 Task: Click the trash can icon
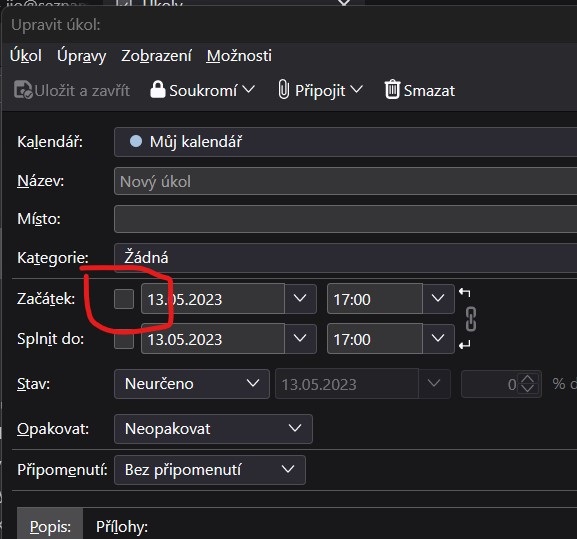(x=392, y=89)
